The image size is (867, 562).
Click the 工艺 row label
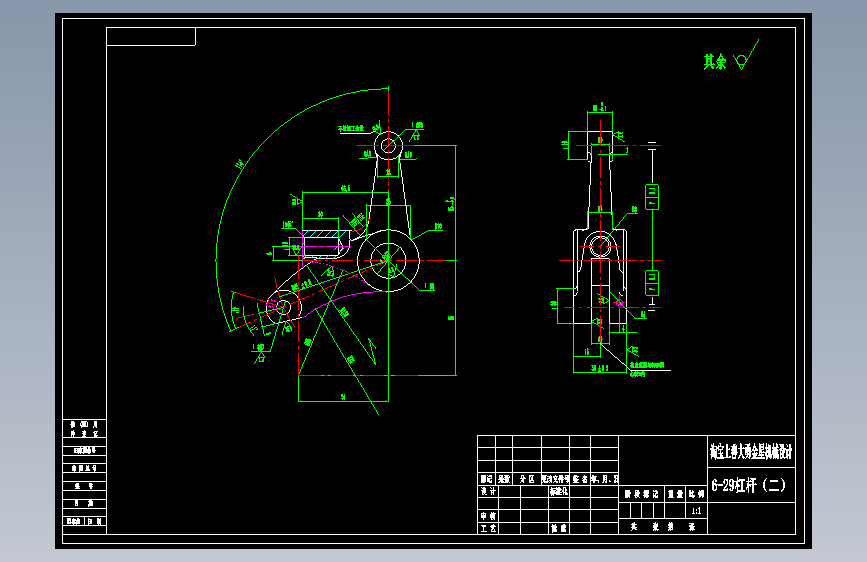point(488,528)
